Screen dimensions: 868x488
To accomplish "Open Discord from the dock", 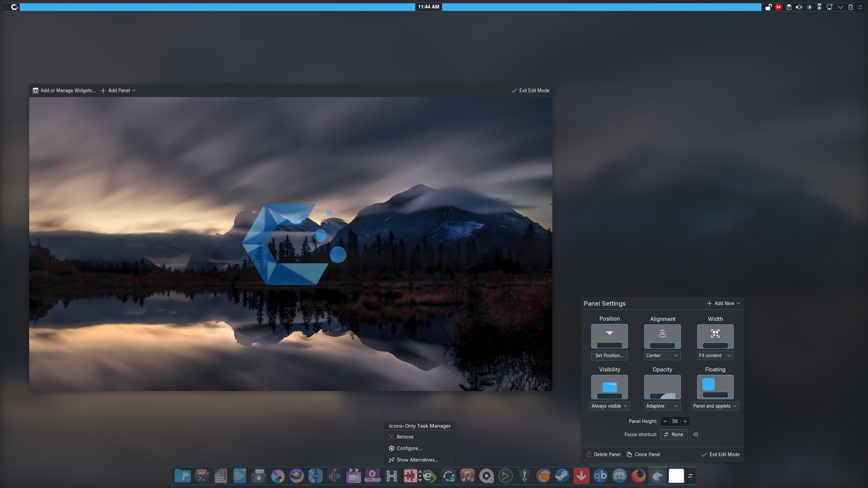I will [x=619, y=476].
